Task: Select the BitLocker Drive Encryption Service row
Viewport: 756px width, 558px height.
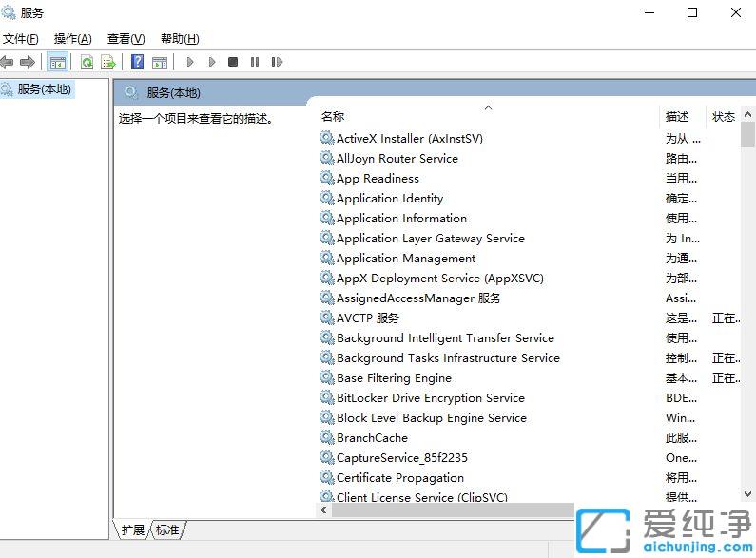Action: (430, 398)
